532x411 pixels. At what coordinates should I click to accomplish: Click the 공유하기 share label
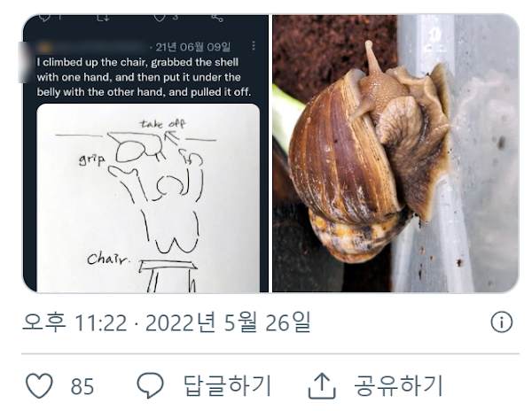pyautogui.click(x=398, y=385)
